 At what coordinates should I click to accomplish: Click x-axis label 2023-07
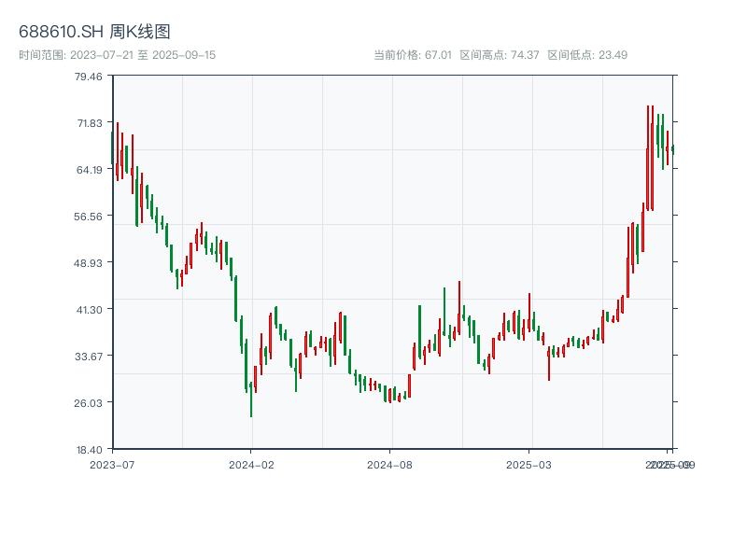tap(112, 465)
